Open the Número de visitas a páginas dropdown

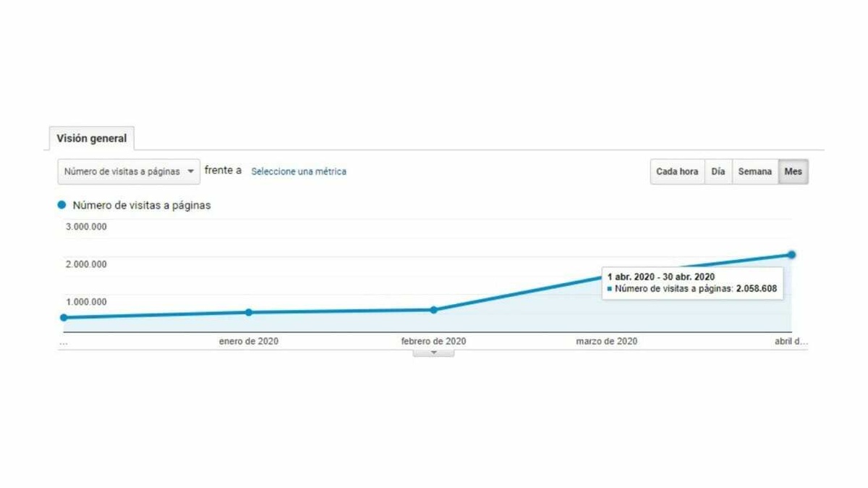click(129, 172)
